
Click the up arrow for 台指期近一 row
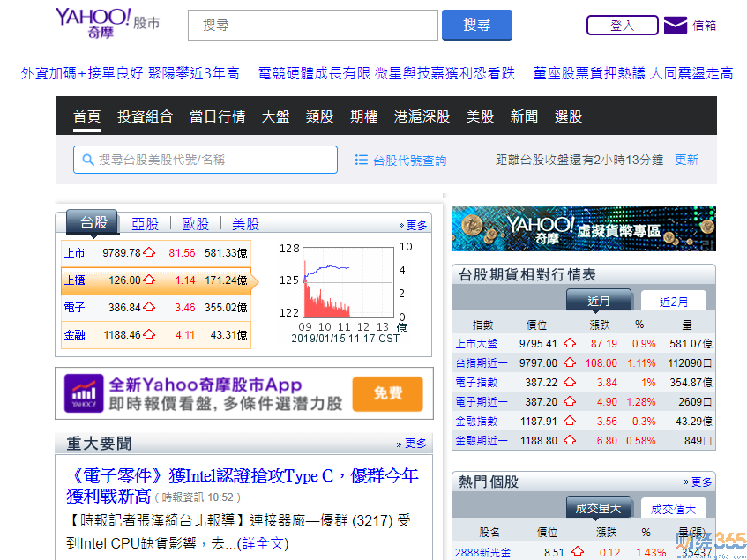[570, 362]
